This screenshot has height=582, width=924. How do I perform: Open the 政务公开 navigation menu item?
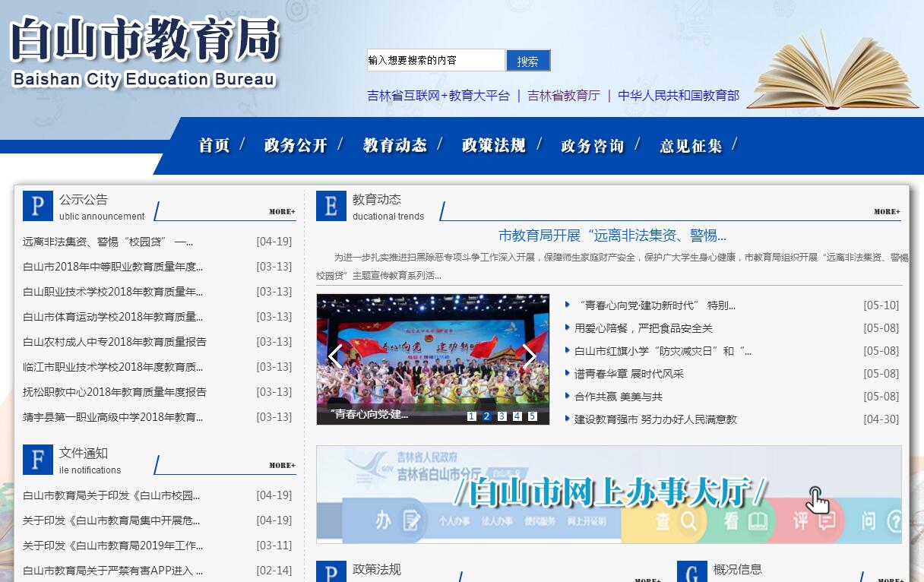click(296, 145)
